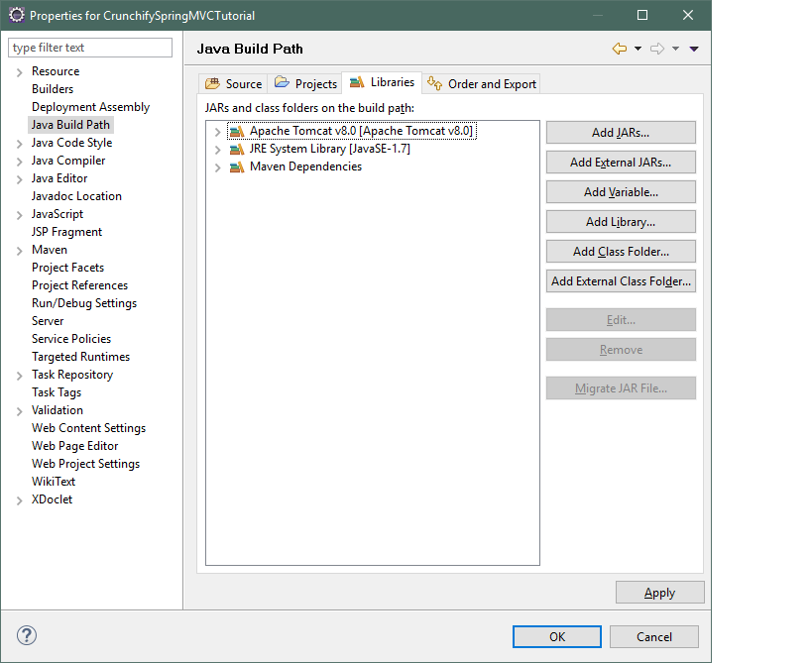The image size is (812, 663).
Task: Click the Eclipse gear icon in title bar
Action: (17, 15)
